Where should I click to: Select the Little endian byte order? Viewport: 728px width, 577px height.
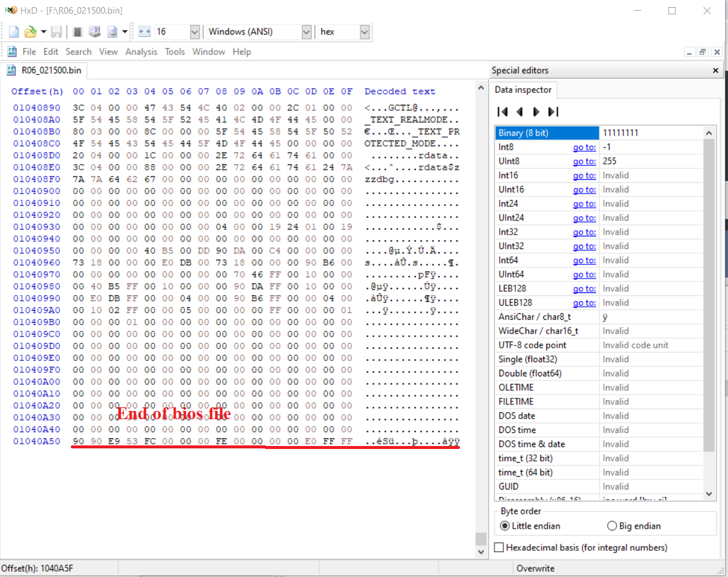(506, 526)
